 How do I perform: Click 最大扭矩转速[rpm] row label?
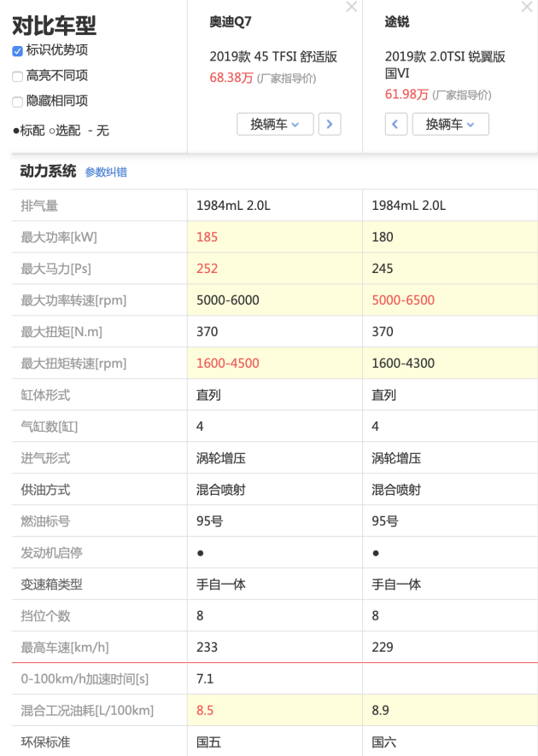click(73, 363)
